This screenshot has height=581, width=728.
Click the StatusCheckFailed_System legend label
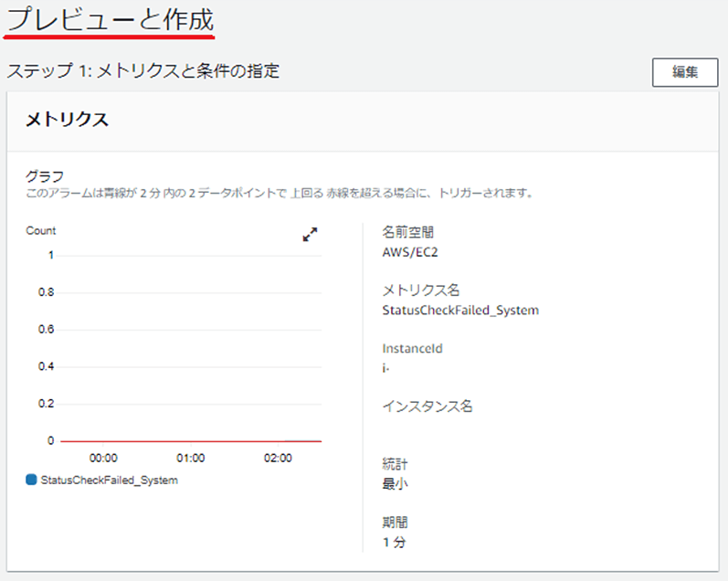click(x=109, y=481)
